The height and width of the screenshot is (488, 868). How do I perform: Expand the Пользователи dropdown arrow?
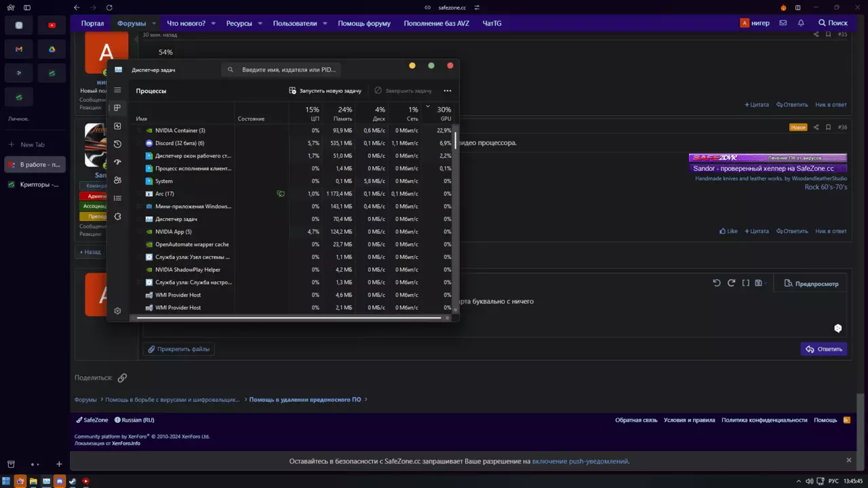click(325, 23)
